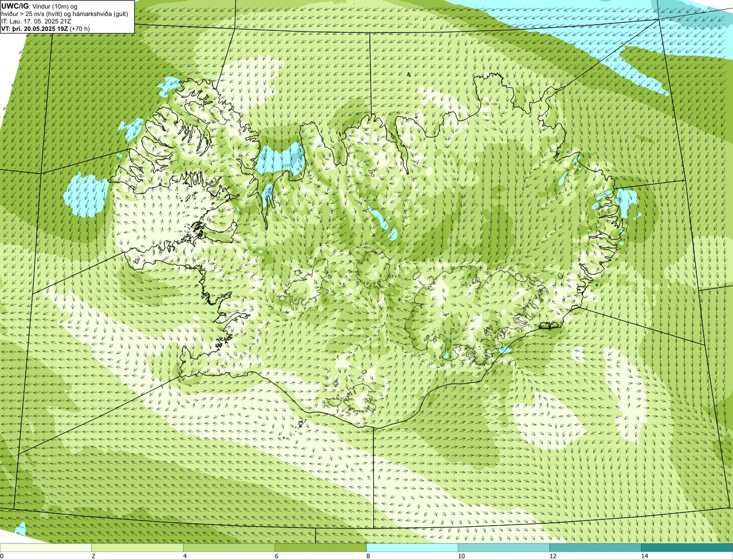Click the '0' scale label

coord(2,556)
